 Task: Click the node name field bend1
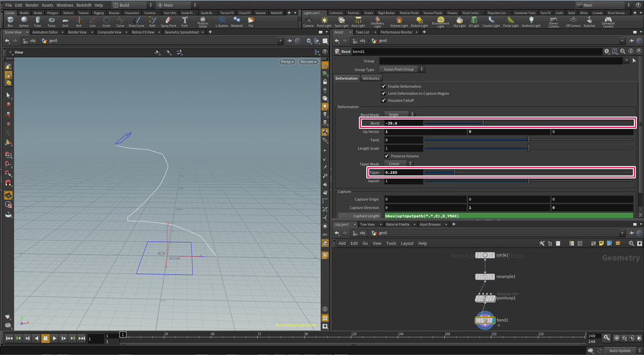tap(477, 52)
